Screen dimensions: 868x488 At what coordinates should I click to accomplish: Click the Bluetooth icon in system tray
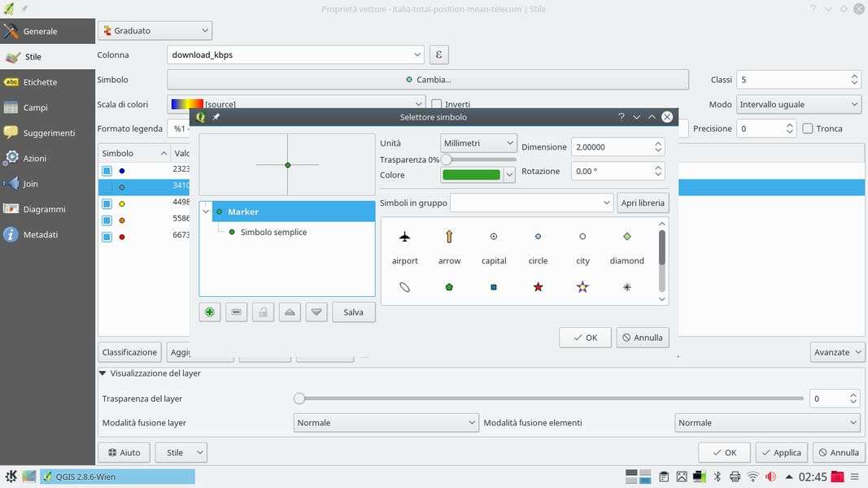(718, 477)
